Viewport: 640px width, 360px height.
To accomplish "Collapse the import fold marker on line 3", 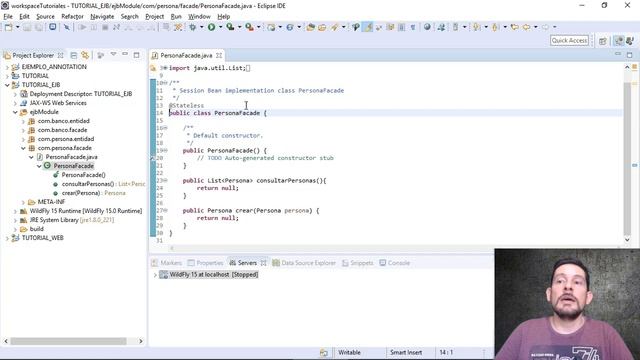I will click(164, 68).
